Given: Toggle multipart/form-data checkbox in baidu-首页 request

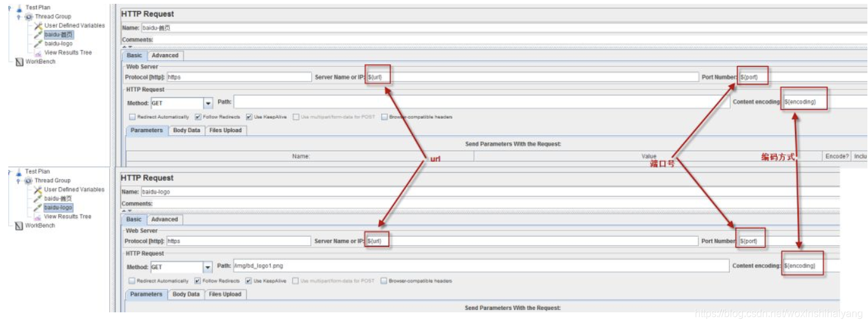Looking at the screenshot, I should tap(296, 117).
